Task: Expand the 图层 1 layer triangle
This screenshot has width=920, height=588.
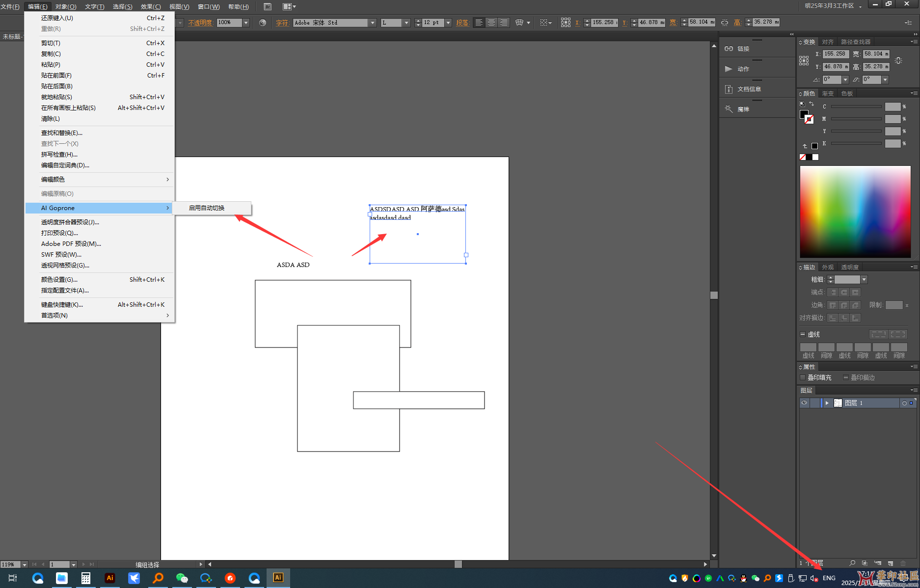Action: coord(827,403)
